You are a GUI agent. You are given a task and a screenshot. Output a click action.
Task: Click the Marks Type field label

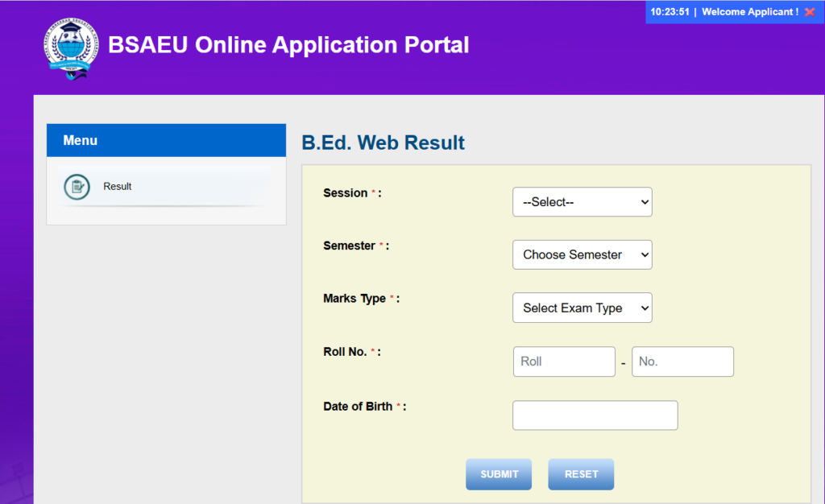(x=362, y=299)
